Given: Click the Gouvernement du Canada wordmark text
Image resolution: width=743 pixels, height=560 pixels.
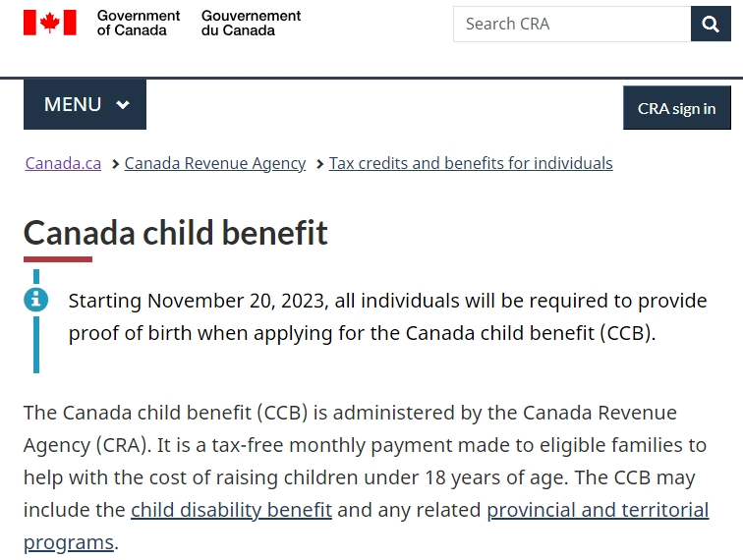Looking at the screenshot, I should [252, 23].
